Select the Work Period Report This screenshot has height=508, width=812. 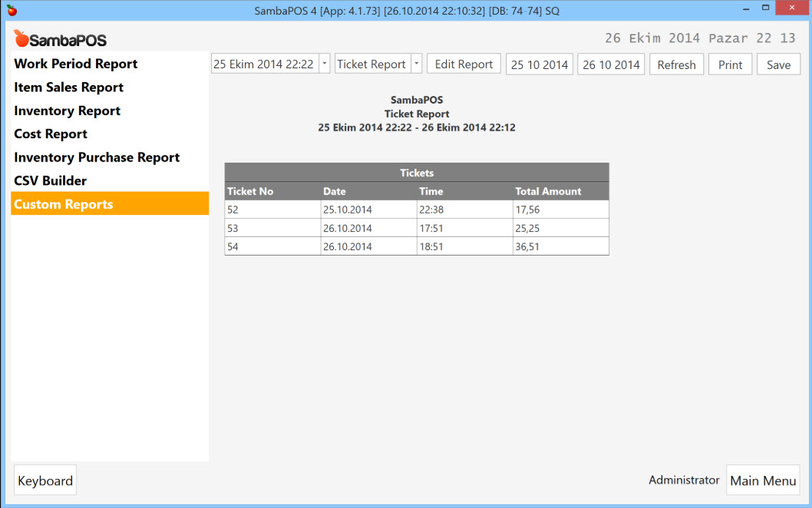pos(75,64)
